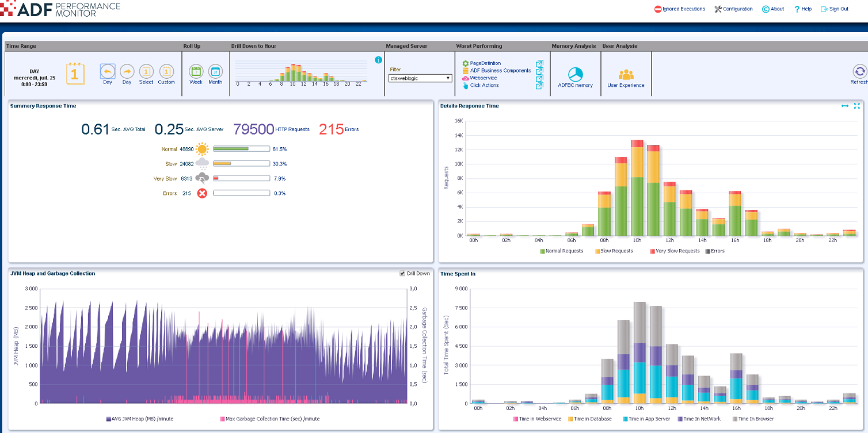The image size is (868, 433).
Task: Open the User Experience analysis
Action: (626, 73)
